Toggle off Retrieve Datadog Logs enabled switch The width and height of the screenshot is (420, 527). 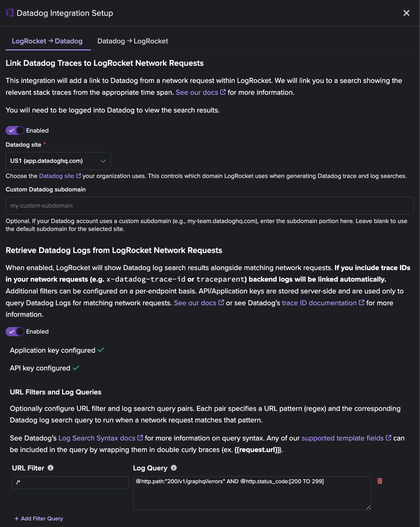click(x=15, y=332)
